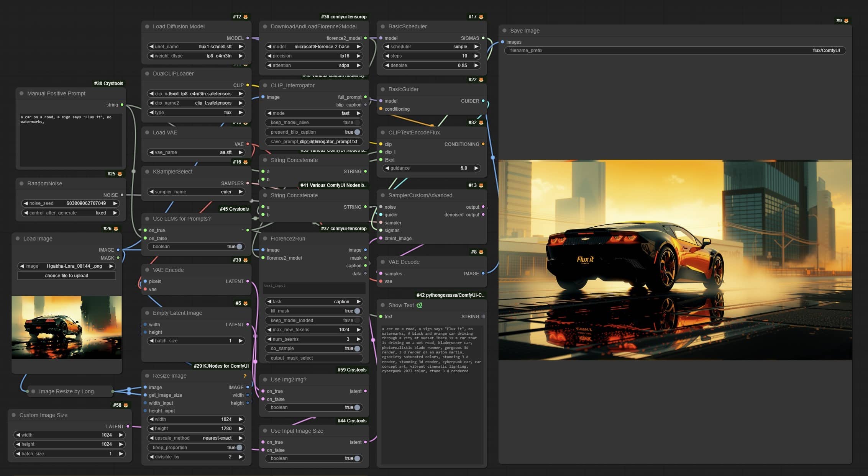Click the fox badge next to #9

click(x=846, y=21)
